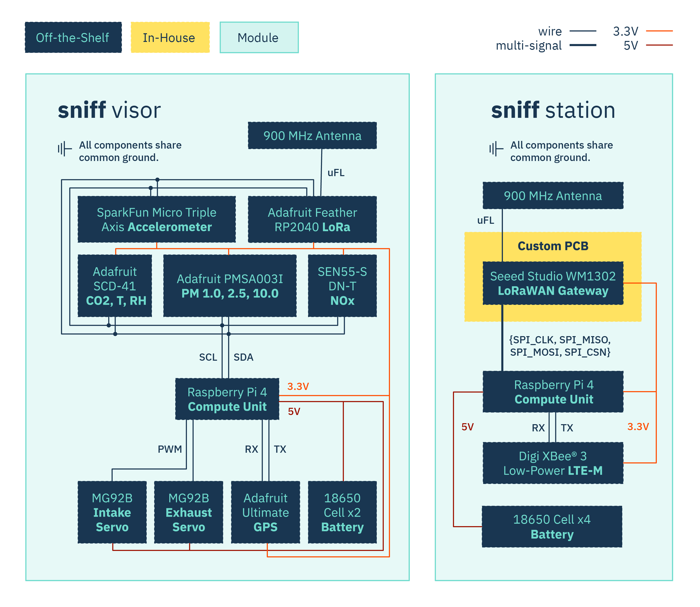
Task: Select the MG92B Exhaust Servo block
Action: click(189, 512)
